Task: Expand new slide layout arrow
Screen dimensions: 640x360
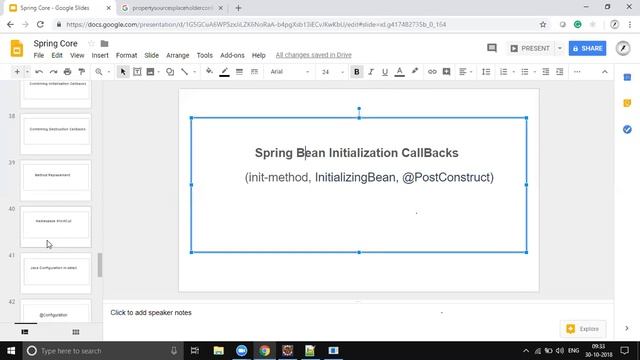Action: click(27, 72)
